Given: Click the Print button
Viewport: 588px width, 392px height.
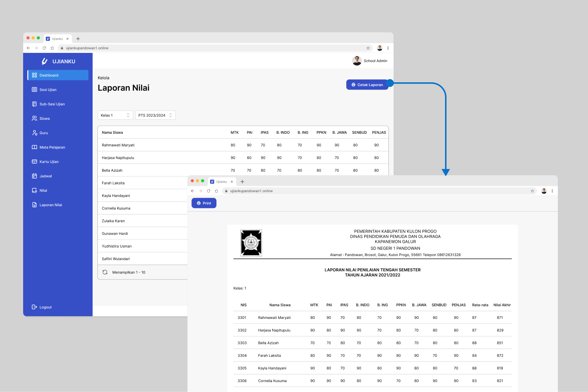Looking at the screenshot, I should [x=204, y=203].
